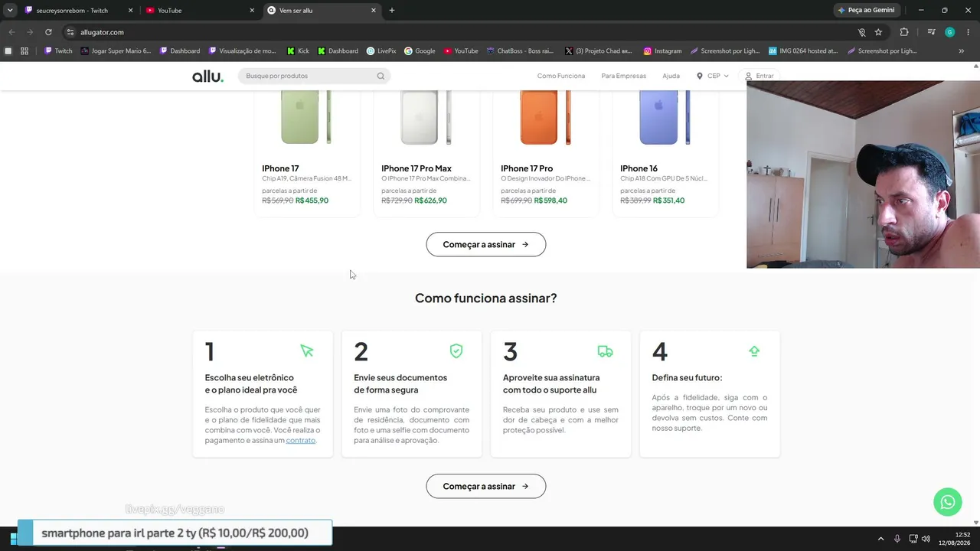Show more bookmarks with the overflow chevron

click(962, 51)
